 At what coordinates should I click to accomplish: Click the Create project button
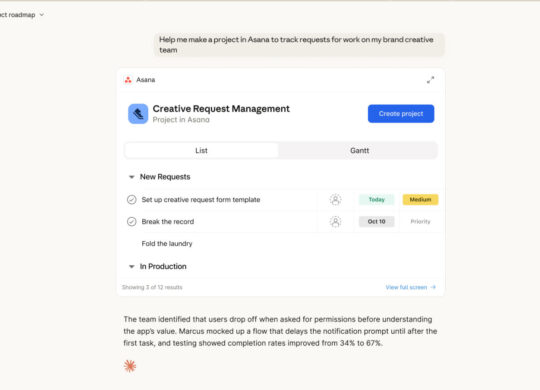(401, 114)
